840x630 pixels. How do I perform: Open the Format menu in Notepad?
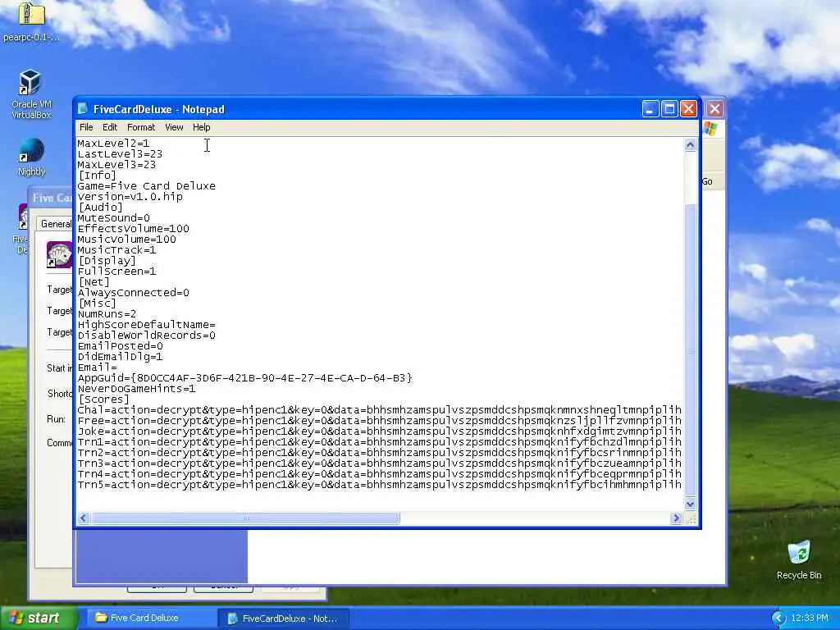(141, 127)
